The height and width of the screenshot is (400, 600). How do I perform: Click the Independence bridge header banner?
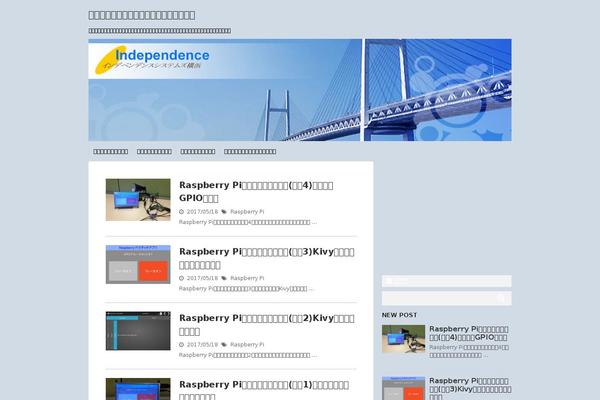[300, 90]
